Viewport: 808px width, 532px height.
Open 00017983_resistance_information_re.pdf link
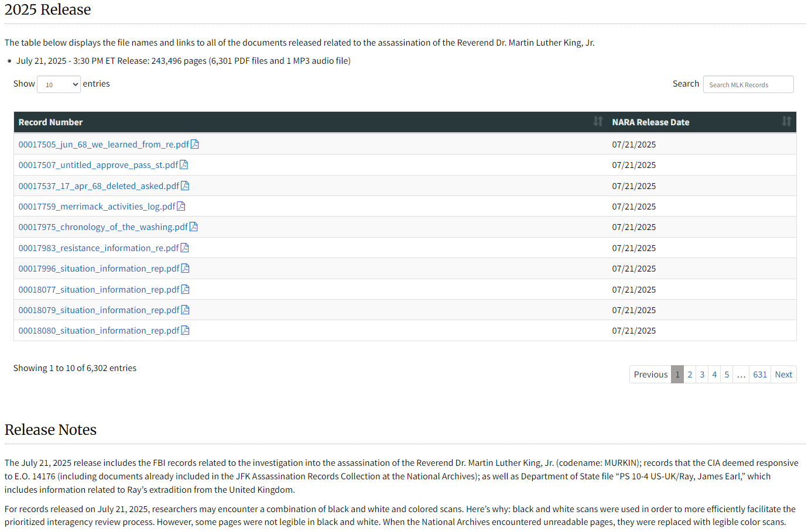[x=98, y=248]
